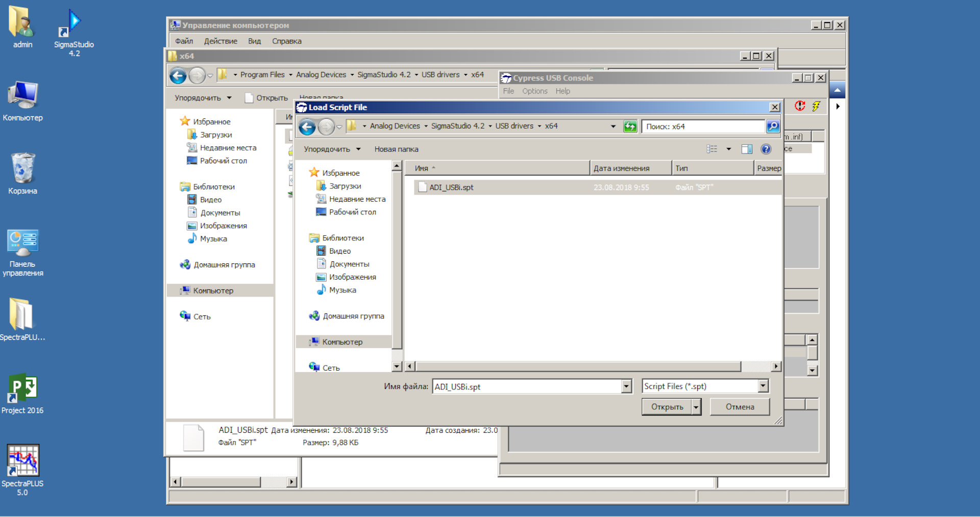This screenshot has height=517, width=980.
Task: Launch SpectraPLUS 5.0 desktop shortcut
Action: (x=22, y=471)
